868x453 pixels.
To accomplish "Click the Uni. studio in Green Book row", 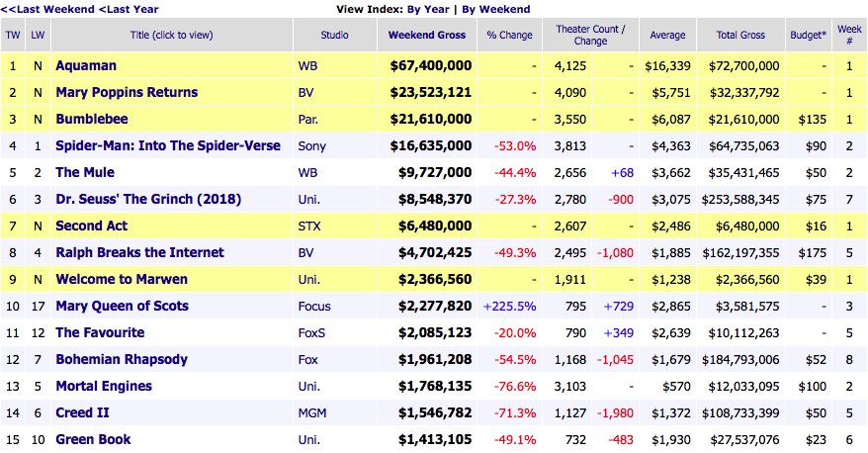I will pyautogui.click(x=308, y=440).
